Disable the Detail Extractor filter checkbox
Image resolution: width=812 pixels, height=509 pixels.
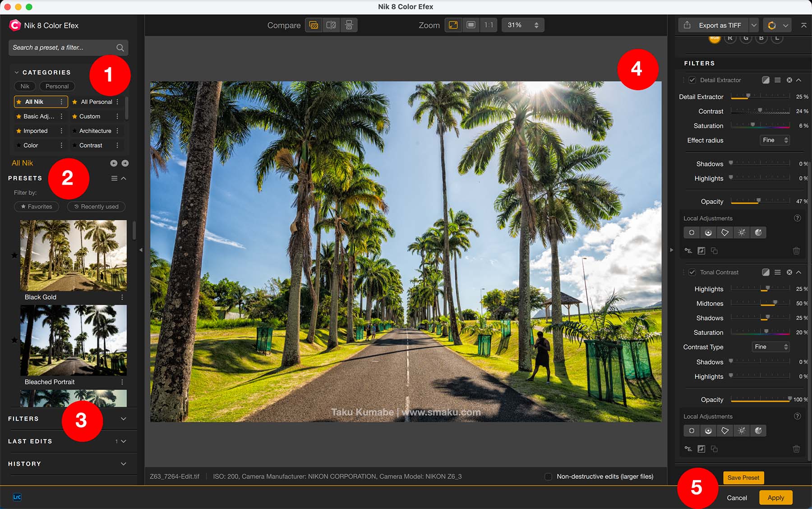[692, 80]
